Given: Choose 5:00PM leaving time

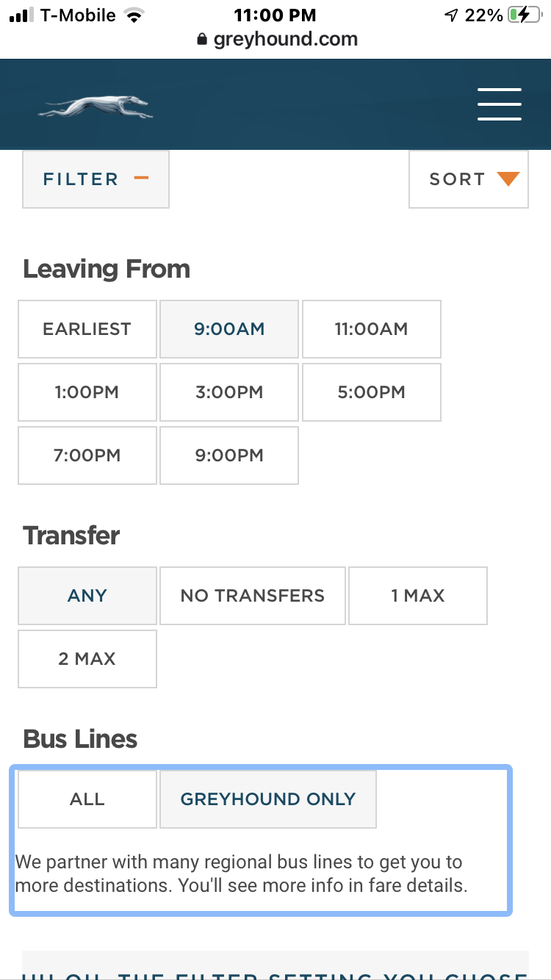Looking at the screenshot, I should [x=371, y=392].
